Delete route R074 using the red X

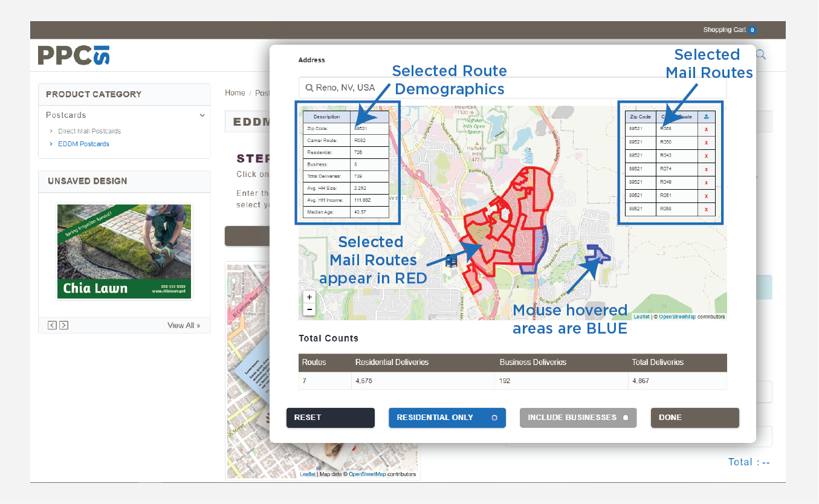tap(706, 169)
